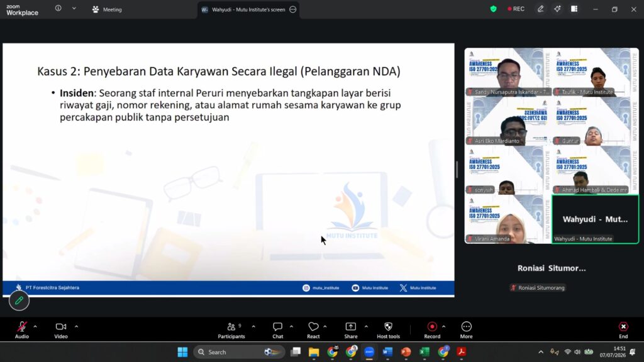Open AI Companion sparkle icon
The image size is (644, 362).
click(557, 9)
